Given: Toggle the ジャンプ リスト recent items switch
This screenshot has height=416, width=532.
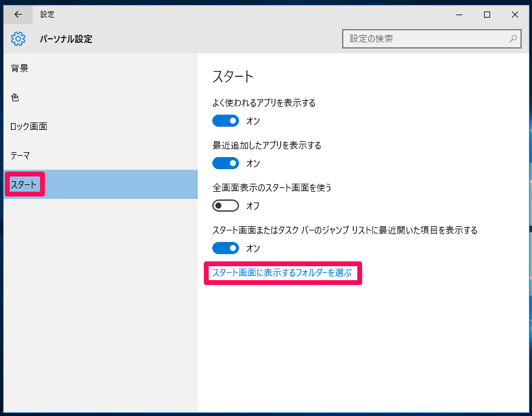Looking at the screenshot, I should (x=226, y=248).
